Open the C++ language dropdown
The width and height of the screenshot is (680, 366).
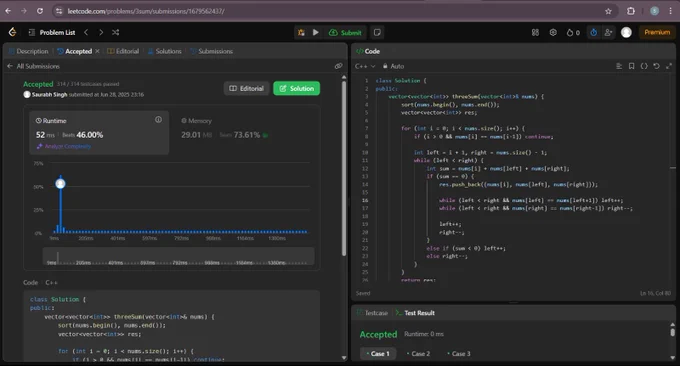click(365, 66)
